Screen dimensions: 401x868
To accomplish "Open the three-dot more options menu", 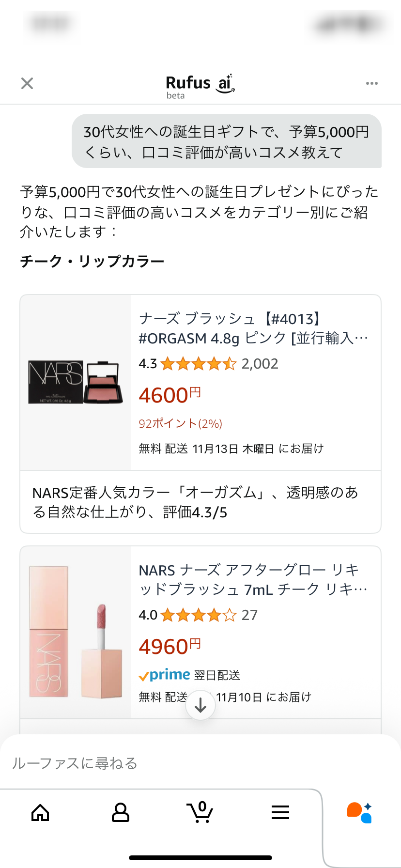I will point(371,83).
